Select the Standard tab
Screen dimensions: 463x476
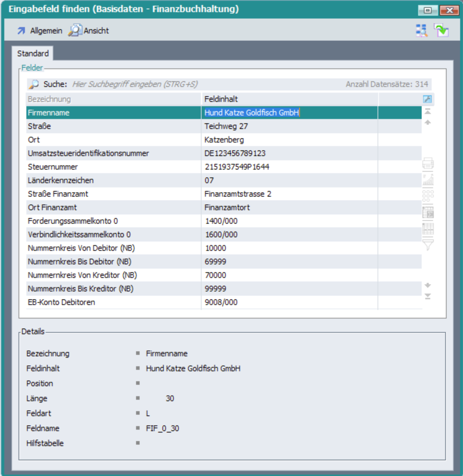click(x=33, y=53)
